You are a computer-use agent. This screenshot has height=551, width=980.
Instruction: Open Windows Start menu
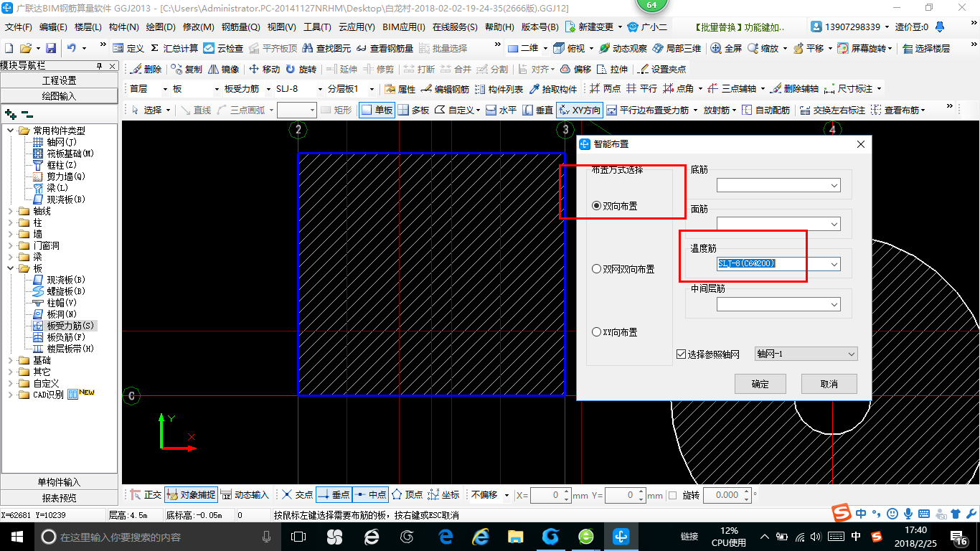[x=17, y=537]
